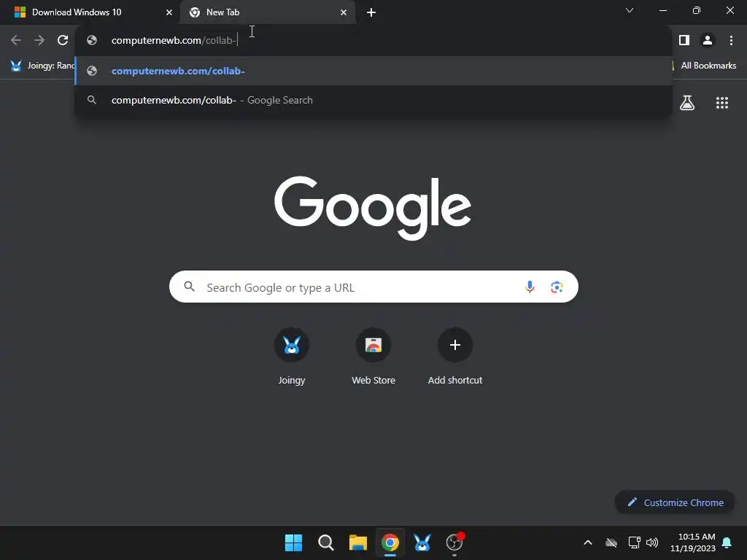Add a new shortcut tile
This screenshot has width=747, height=560.
(455, 357)
